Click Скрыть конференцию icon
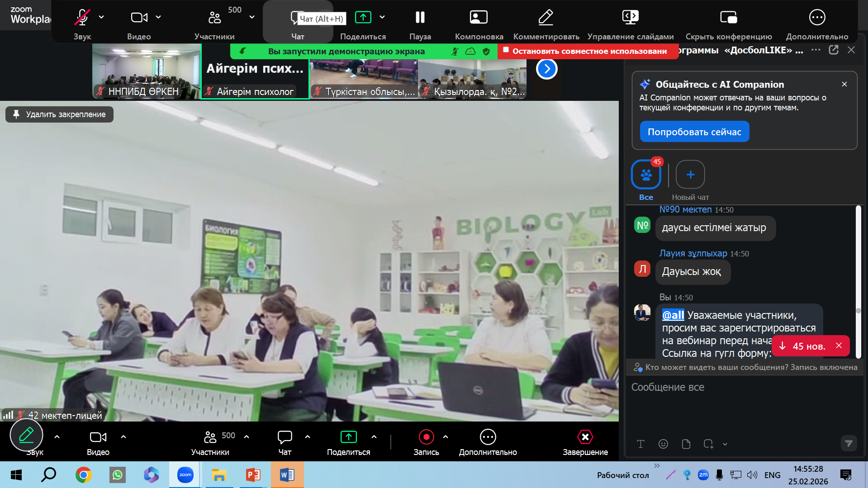Screen dimensions: 868x488 (x=728, y=17)
